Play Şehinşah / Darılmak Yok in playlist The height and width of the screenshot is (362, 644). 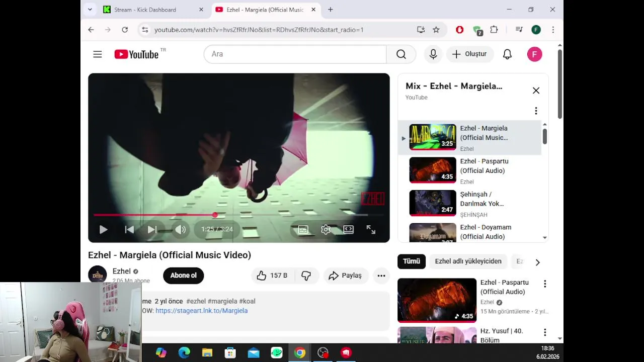click(470, 204)
